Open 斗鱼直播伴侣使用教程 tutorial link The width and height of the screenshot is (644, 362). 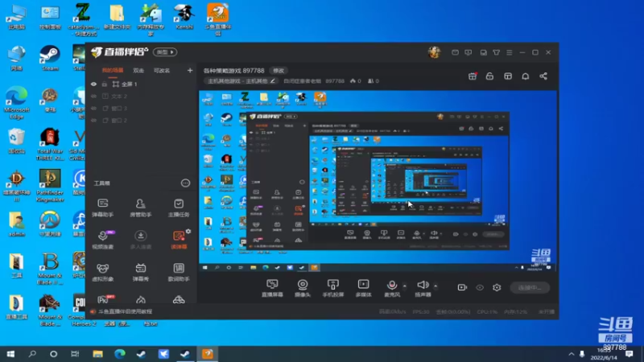click(x=125, y=311)
